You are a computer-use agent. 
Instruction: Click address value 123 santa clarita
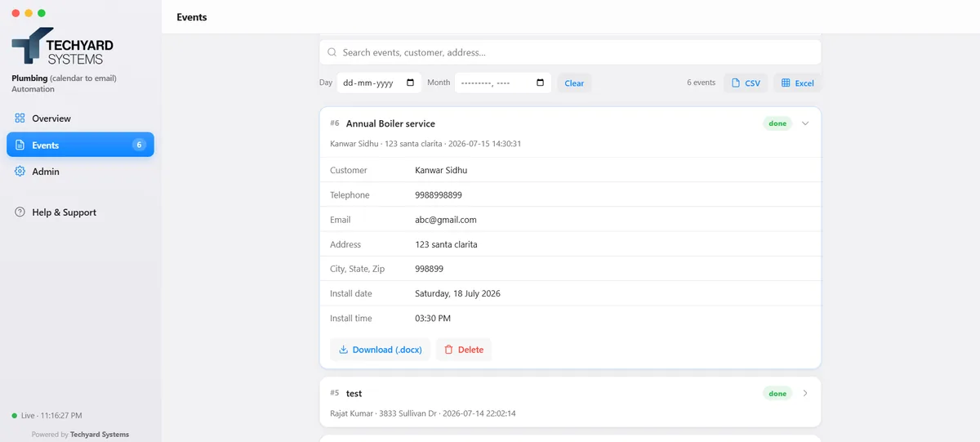coord(446,244)
